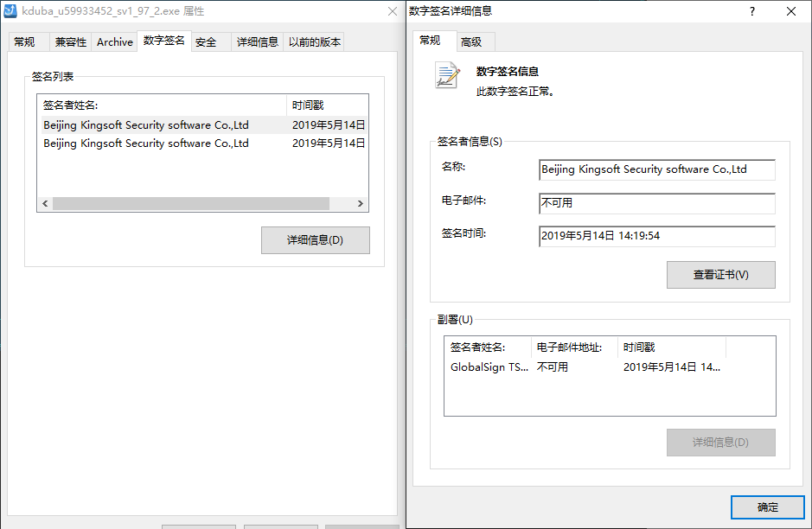Click 查看证书(V) to view certificate
Image resolution: width=812 pixels, height=529 pixels.
click(x=720, y=275)
